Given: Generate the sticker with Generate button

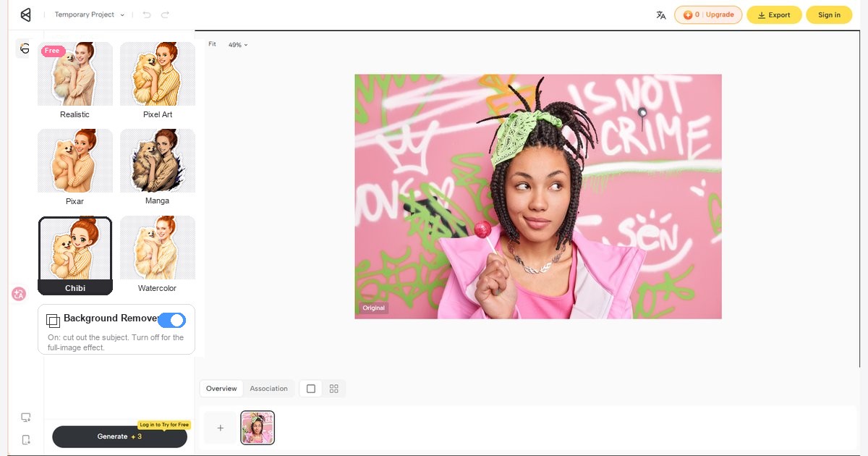Looking at the screenshot, I should (x=119, y=436).
